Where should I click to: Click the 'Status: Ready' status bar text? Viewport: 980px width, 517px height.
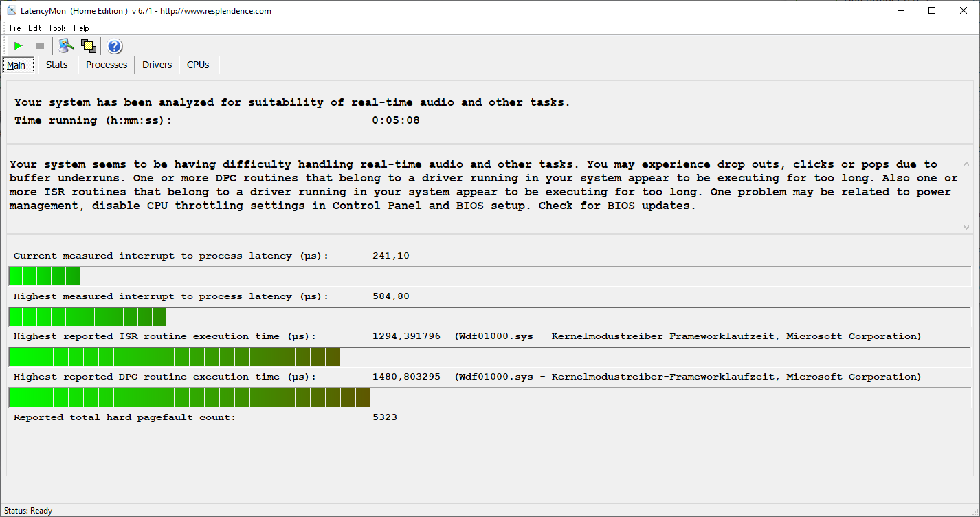pos(28,511)
